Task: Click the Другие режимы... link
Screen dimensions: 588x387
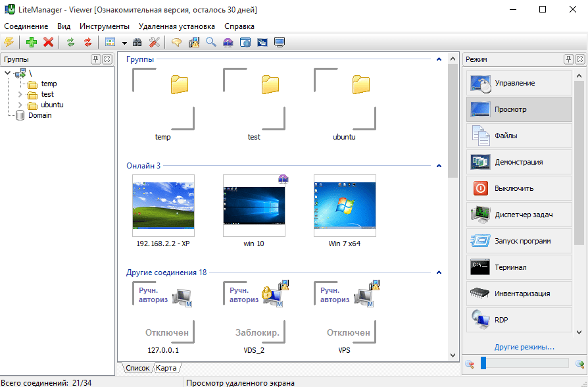Action: (524, 347)
